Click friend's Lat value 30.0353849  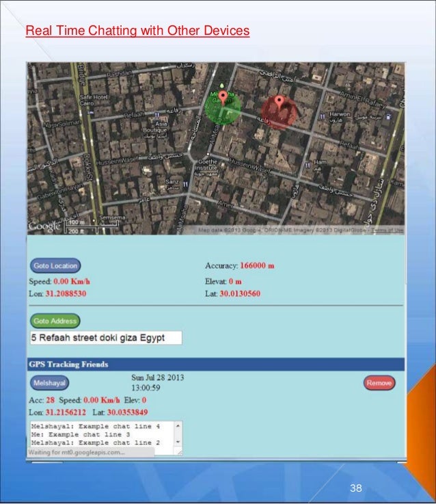127,412
